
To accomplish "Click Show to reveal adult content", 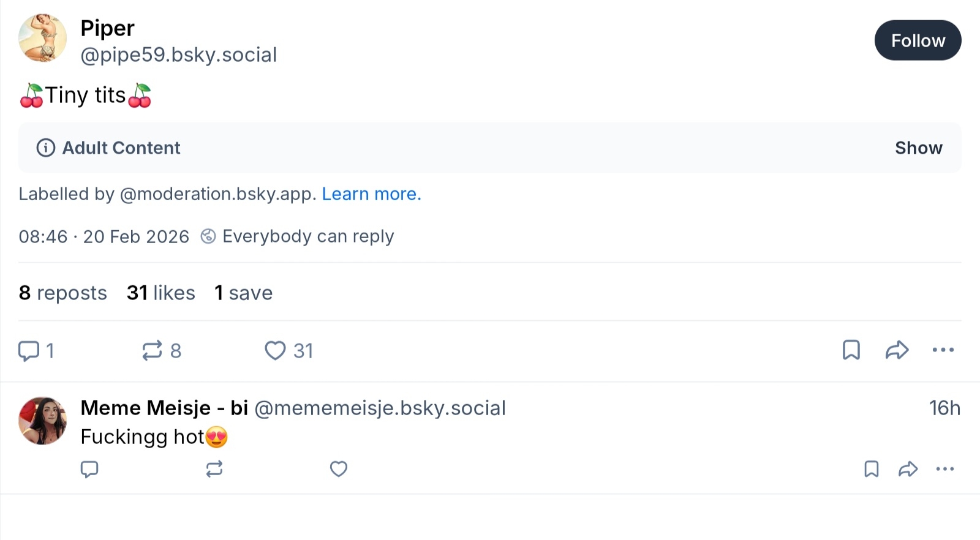I will coord(918,148).
